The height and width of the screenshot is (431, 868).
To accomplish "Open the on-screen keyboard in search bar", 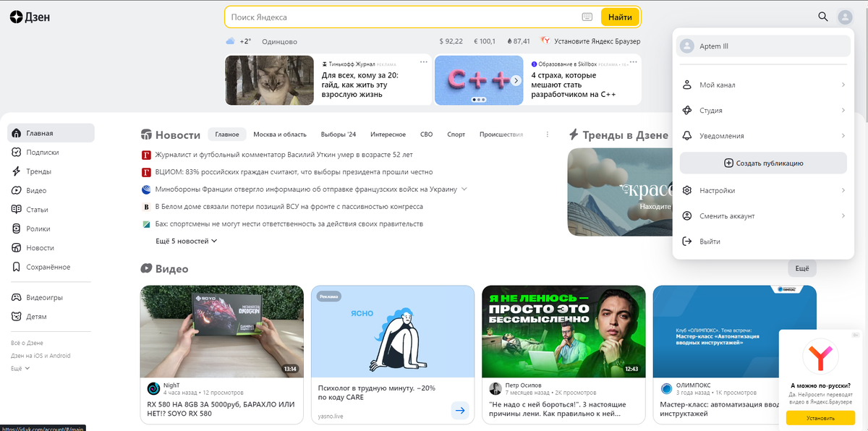I will [x=587, y=17].
